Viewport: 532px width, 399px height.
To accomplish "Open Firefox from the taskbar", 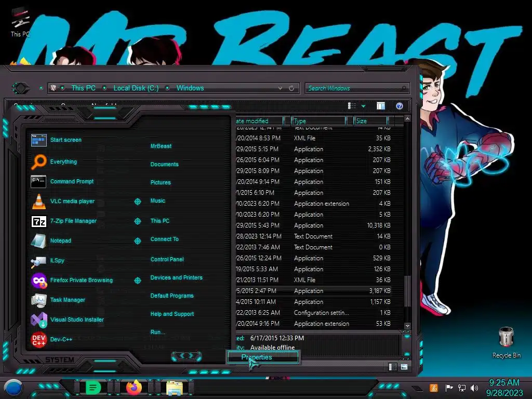I will click(134, 388).
